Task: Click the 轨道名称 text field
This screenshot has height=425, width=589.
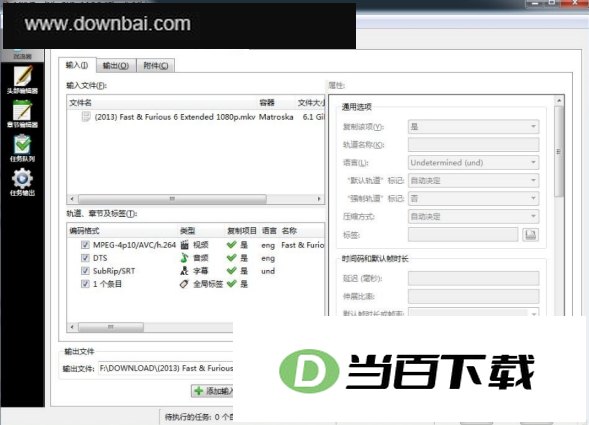Action: 473,145
